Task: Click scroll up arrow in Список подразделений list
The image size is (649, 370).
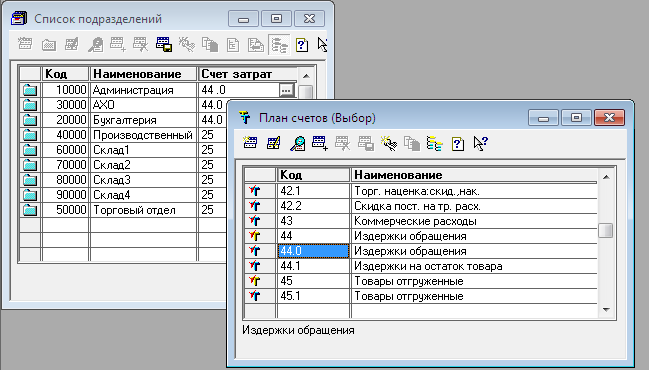Action: (x=306, y=76)
